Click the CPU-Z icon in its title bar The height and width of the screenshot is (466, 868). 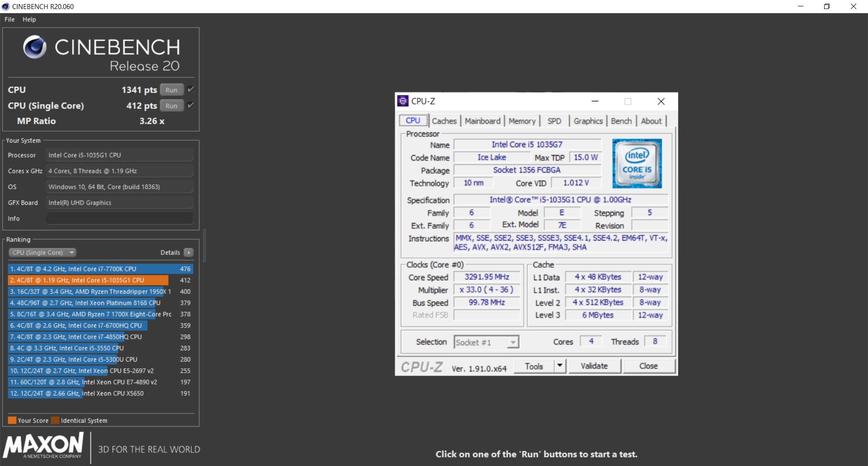click(403, 101)
